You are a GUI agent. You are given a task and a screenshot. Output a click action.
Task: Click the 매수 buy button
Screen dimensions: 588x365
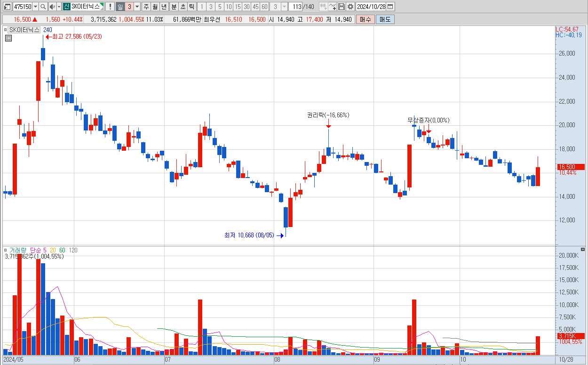click(x=366, y=19)
